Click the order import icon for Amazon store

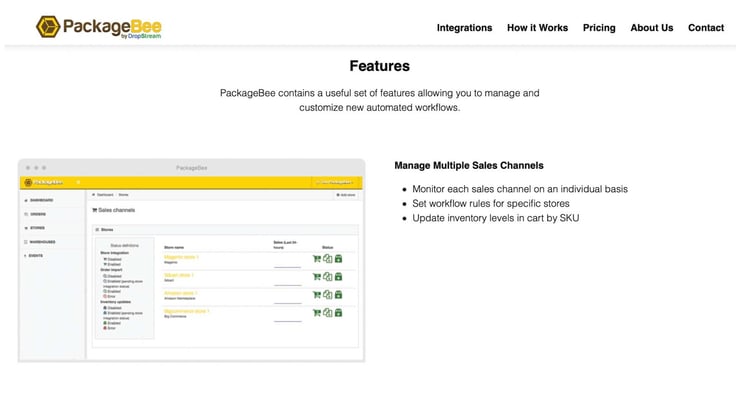[328, 295]
